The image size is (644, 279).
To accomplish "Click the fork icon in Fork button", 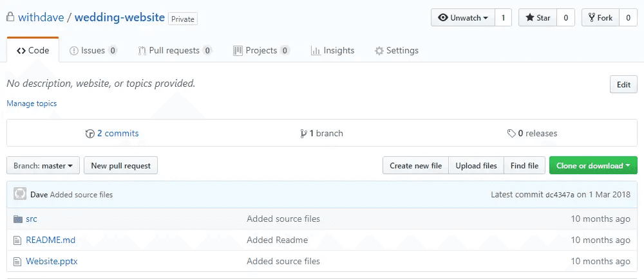I will [x=592, y=17].
